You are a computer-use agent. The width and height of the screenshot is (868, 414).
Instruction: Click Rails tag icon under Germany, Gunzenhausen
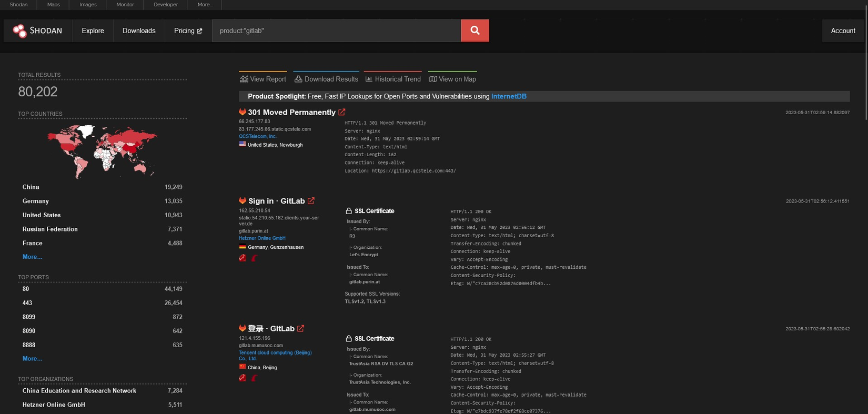click(255, 258)
